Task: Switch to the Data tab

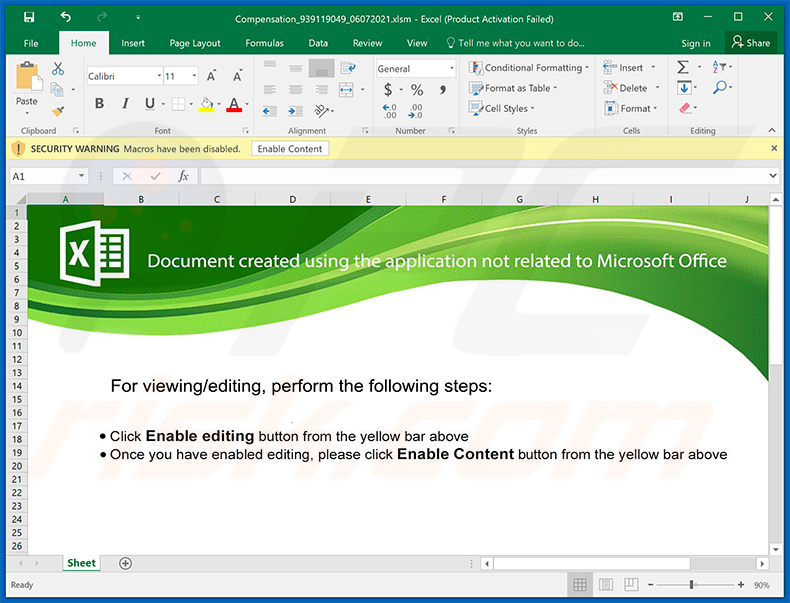Action: coord(318,43)
